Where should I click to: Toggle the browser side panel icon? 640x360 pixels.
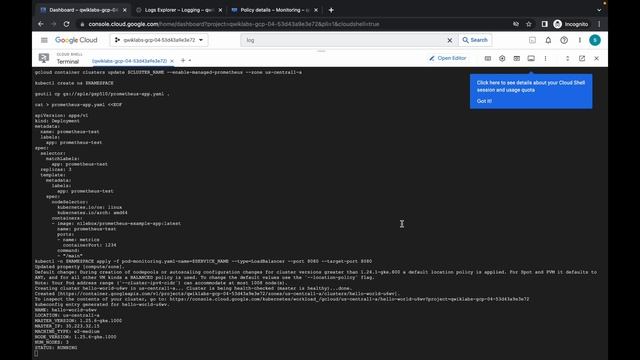pyautogui.click(x=544, y=24)
